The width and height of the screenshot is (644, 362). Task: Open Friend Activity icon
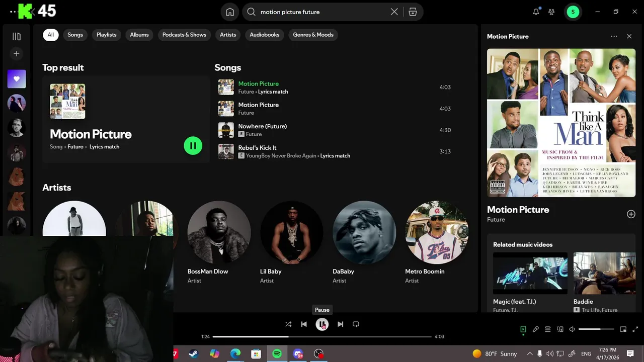tap(551, 12)
